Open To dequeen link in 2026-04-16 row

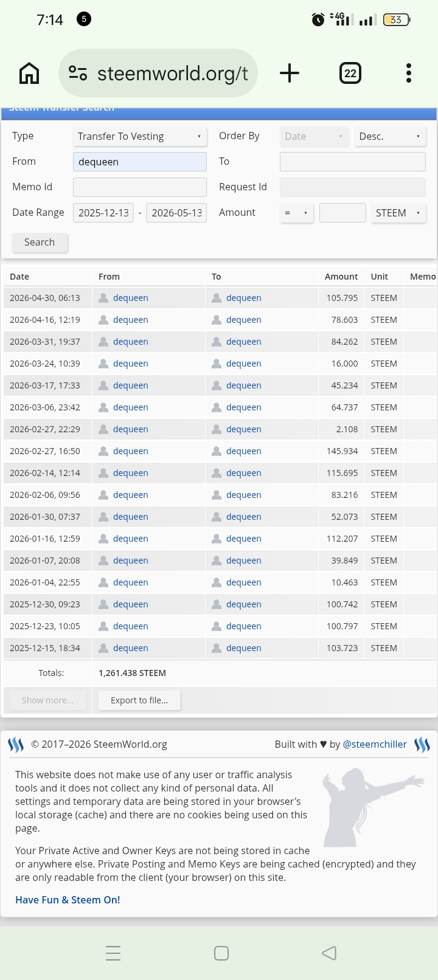pos(244,320)
